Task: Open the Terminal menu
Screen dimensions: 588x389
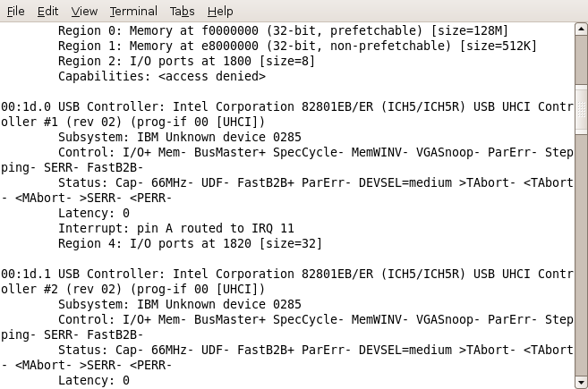Action: point(133,12)
